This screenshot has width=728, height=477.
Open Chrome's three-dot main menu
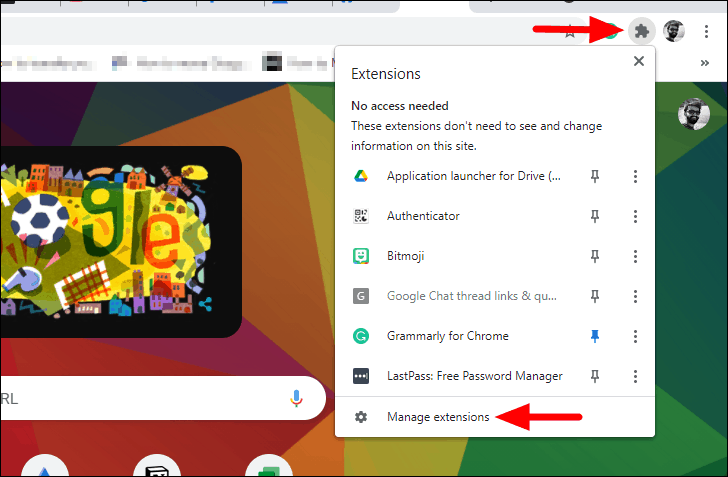point(706,31)
